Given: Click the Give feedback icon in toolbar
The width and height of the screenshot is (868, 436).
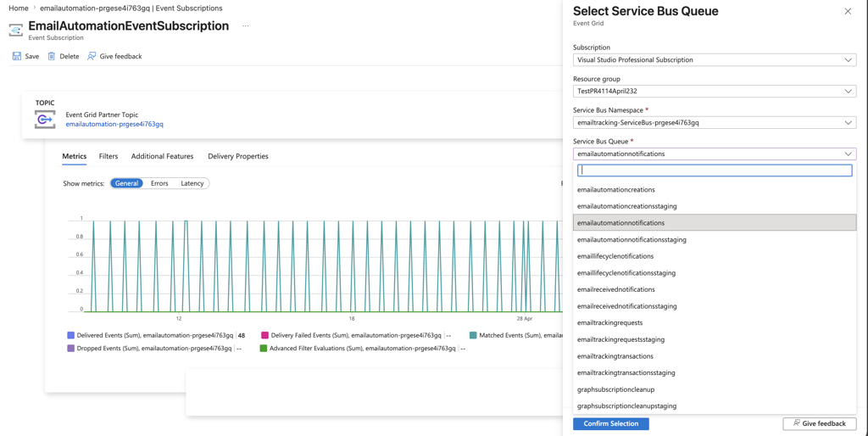Looking at the screenshot, I should (92, 57).
